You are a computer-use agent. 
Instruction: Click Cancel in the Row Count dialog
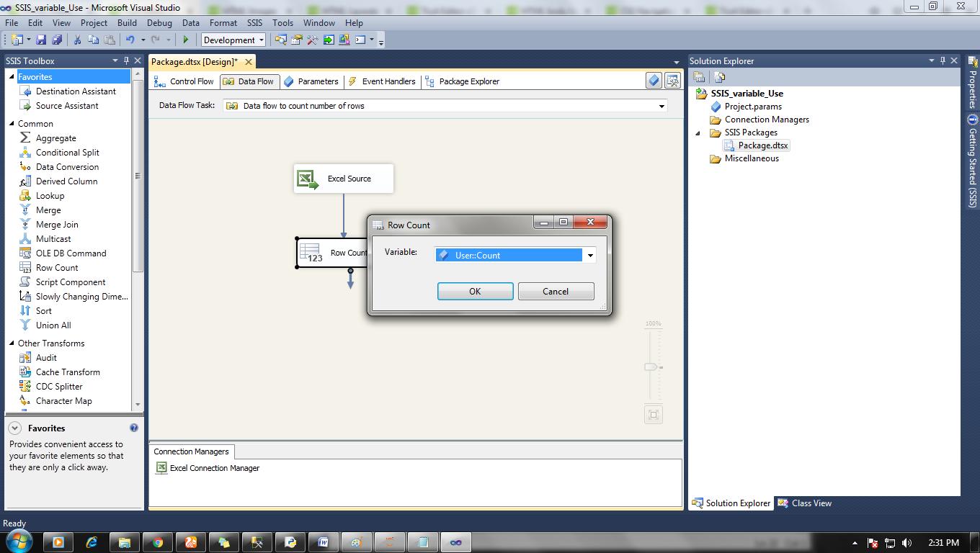coord(556,292)
